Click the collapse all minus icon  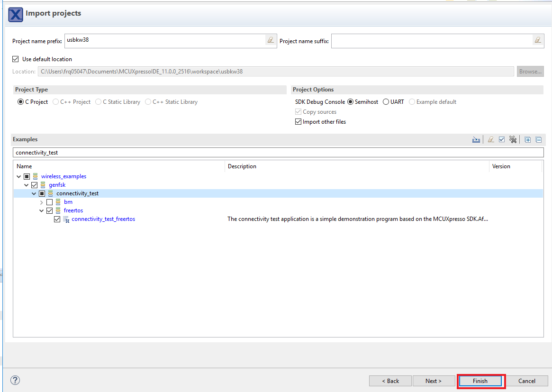pos(539,139)
